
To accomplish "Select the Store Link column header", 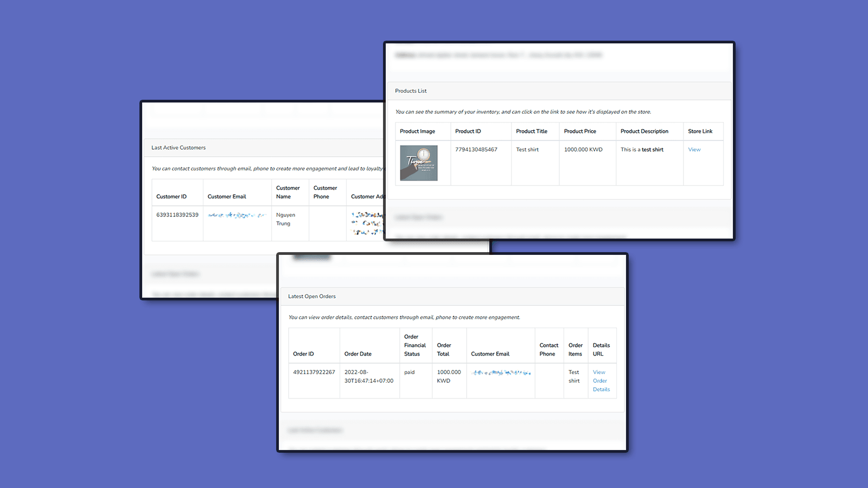I will (700, 131).
